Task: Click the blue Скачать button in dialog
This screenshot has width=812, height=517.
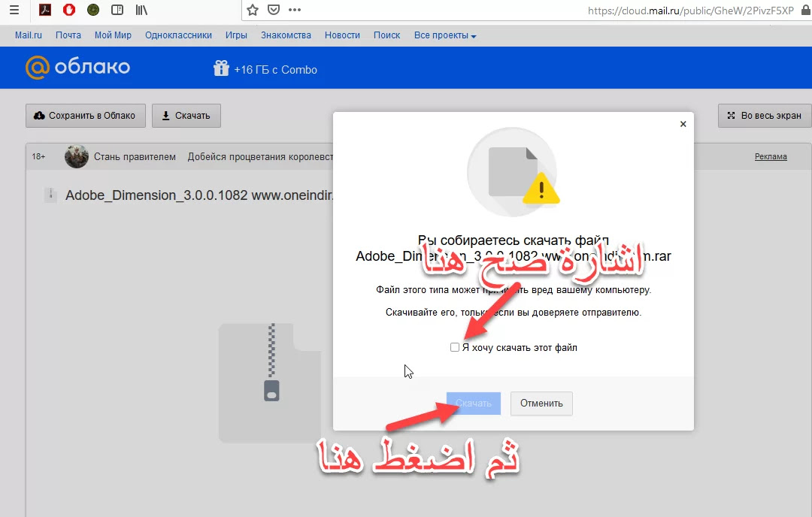Action: [x=474, y=403]
